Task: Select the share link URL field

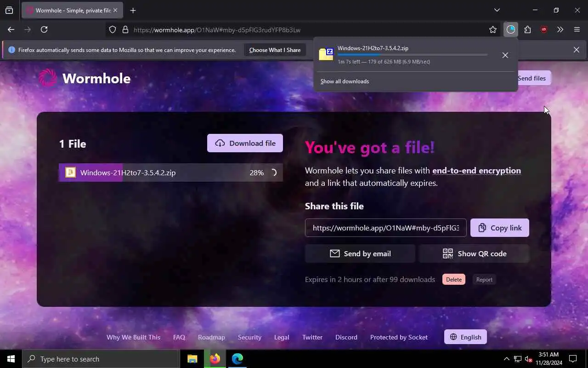Action: click(386, 228)
